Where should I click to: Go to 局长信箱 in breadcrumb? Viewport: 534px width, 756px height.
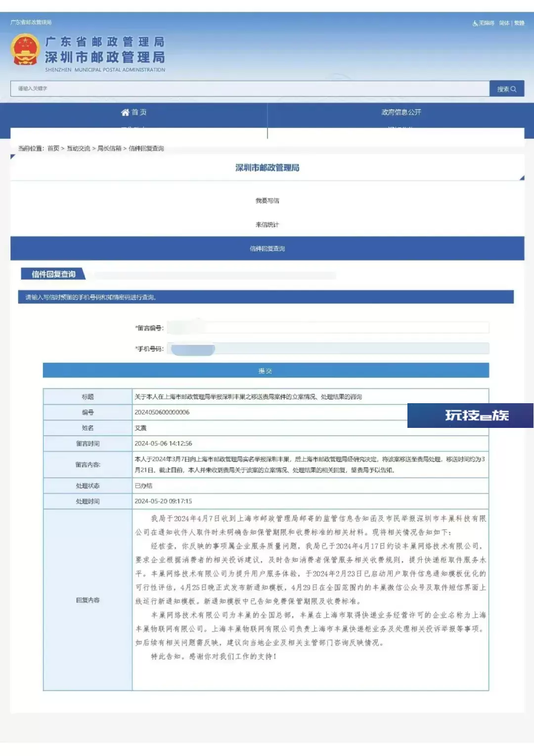coord(109,148)
